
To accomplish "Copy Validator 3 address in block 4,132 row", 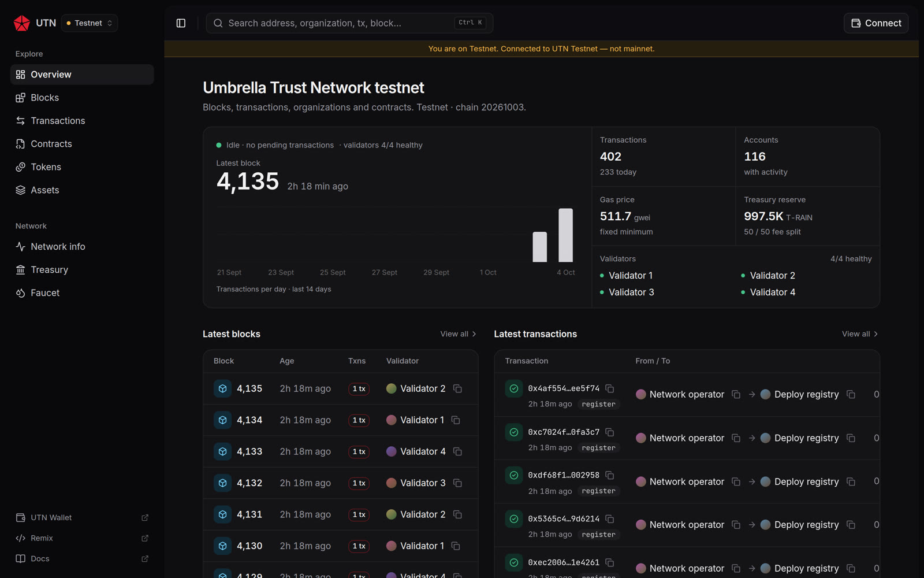I will (x=457, y=483).
